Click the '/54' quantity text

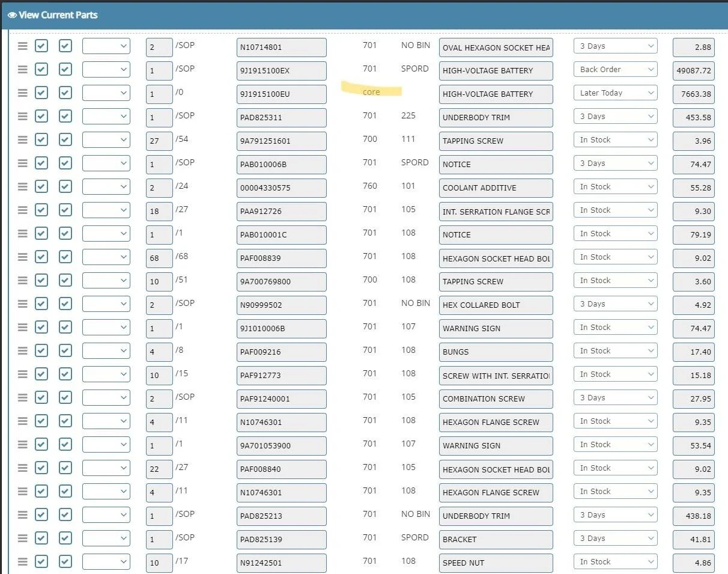(x=183, y=139)
